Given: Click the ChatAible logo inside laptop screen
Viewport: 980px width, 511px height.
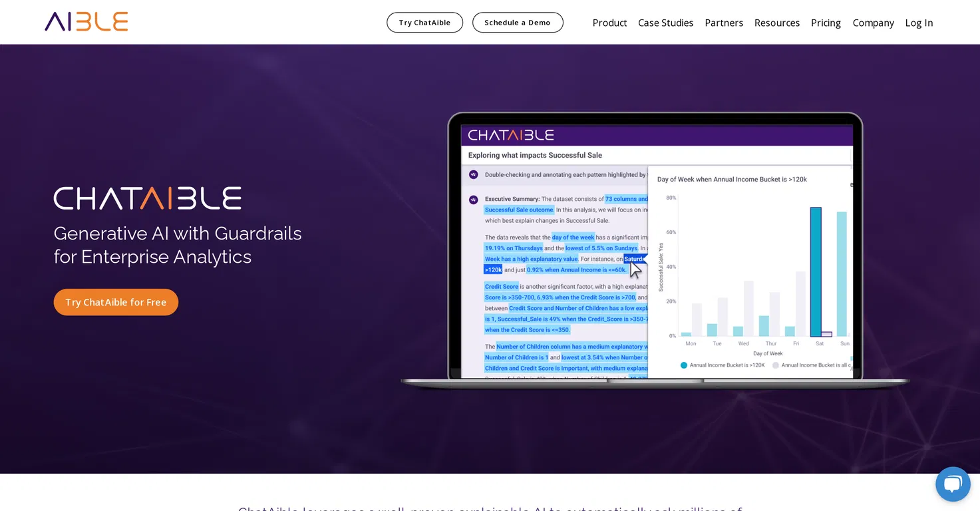Looking at the screenshot, I should click(x=511, y=135).
